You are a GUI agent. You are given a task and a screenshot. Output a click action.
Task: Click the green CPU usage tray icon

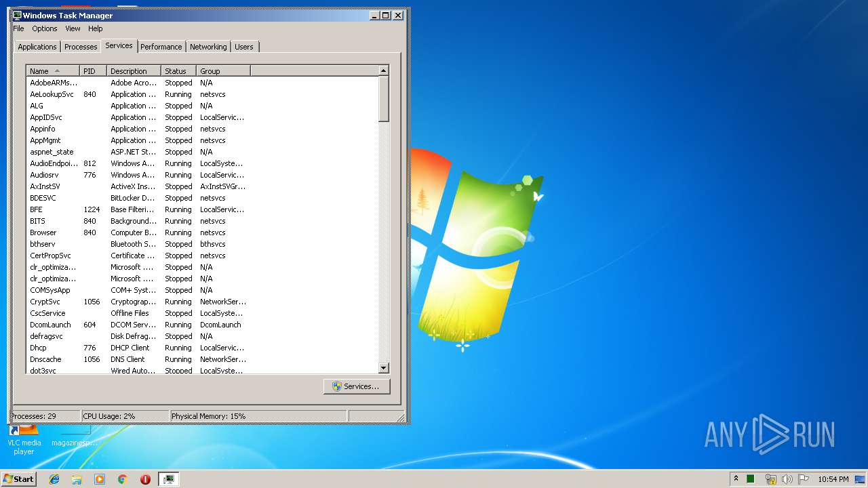pos(751,479)
